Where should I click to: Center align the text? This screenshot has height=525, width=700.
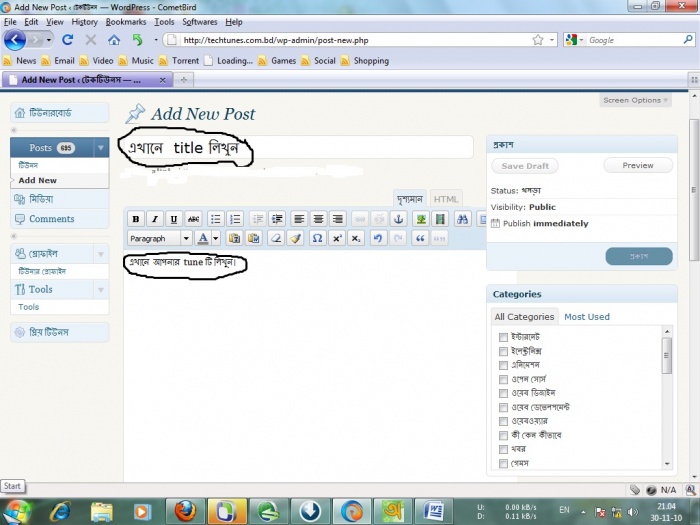point(318,219)
